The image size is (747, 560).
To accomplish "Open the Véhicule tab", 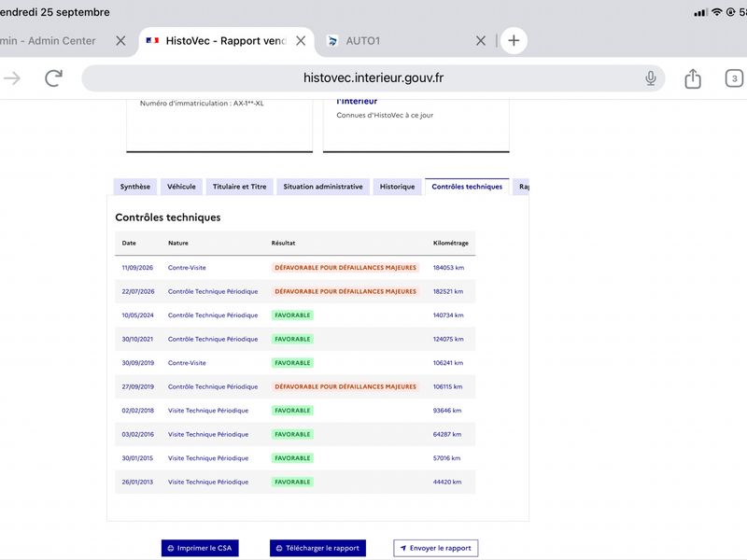I will coord(181,187).
